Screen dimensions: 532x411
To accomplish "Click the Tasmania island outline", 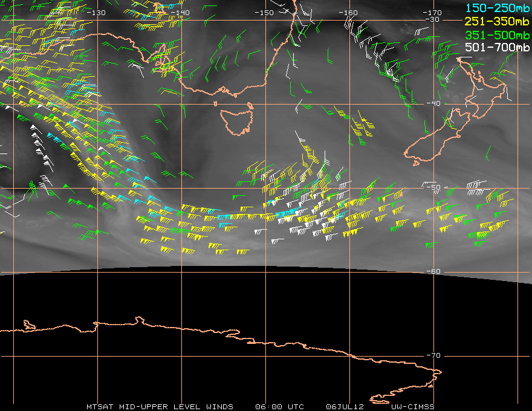I will tap(236, 122).
